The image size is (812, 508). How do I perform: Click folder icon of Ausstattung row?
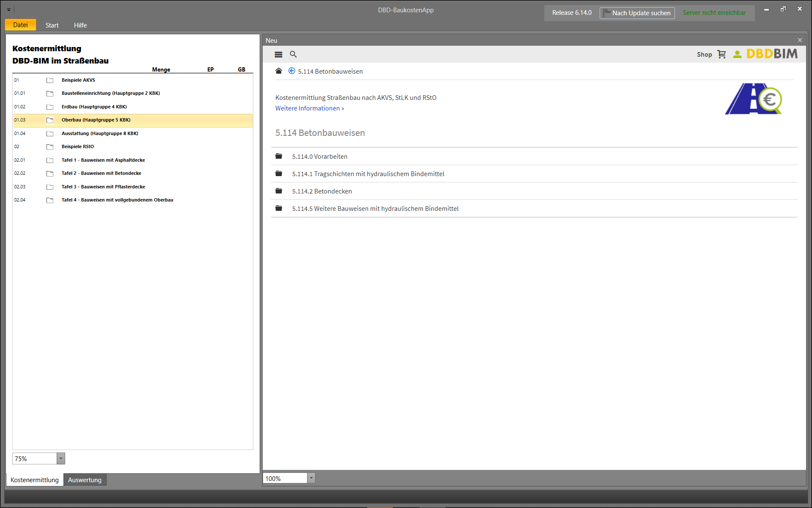coord(50,133)
